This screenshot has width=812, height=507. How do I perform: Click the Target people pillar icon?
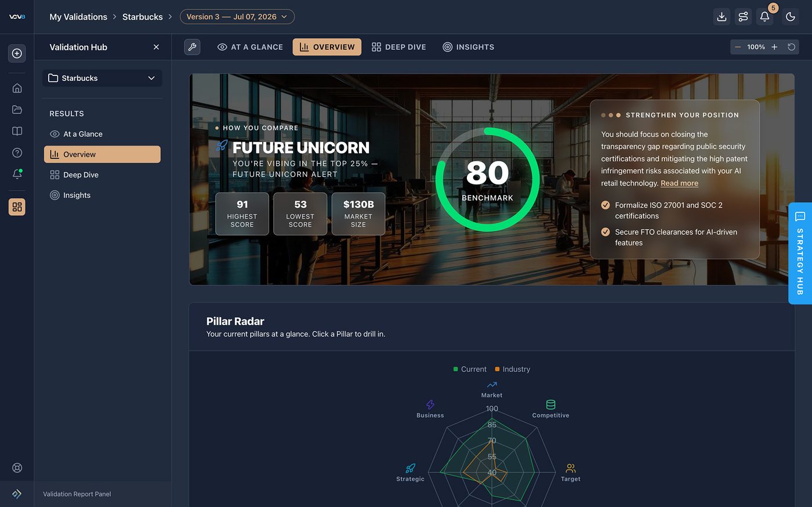(x=571, y=468)
